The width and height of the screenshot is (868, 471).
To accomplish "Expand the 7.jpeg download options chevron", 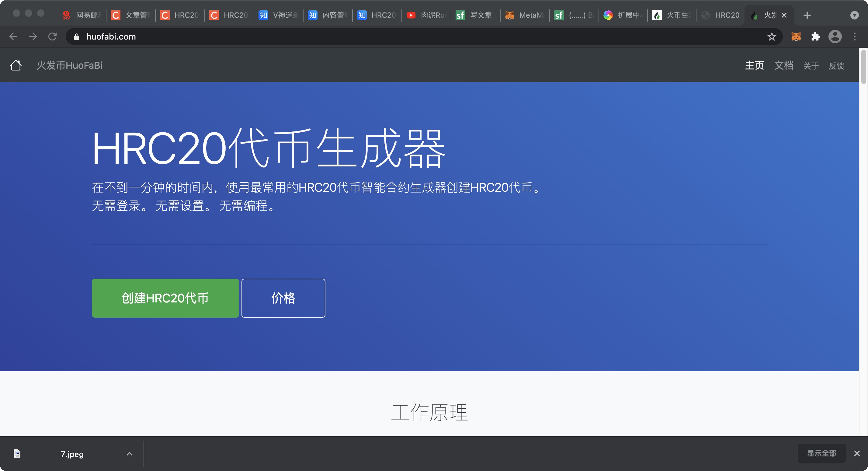I will [x=129, y=454].
